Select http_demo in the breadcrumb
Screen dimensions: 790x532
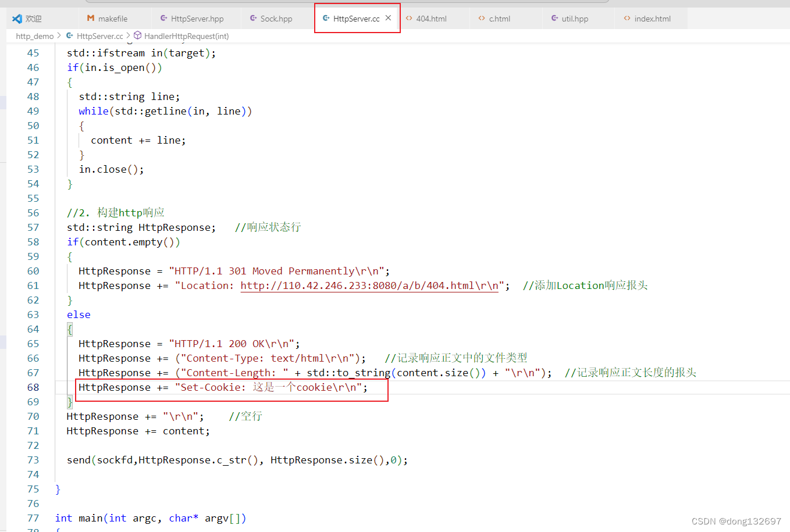tap(35, 36)
